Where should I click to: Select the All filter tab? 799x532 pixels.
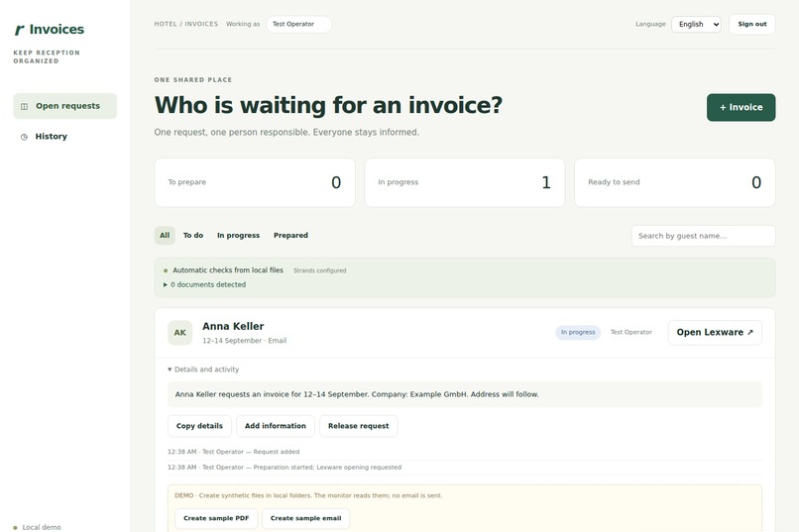point(165,235)
